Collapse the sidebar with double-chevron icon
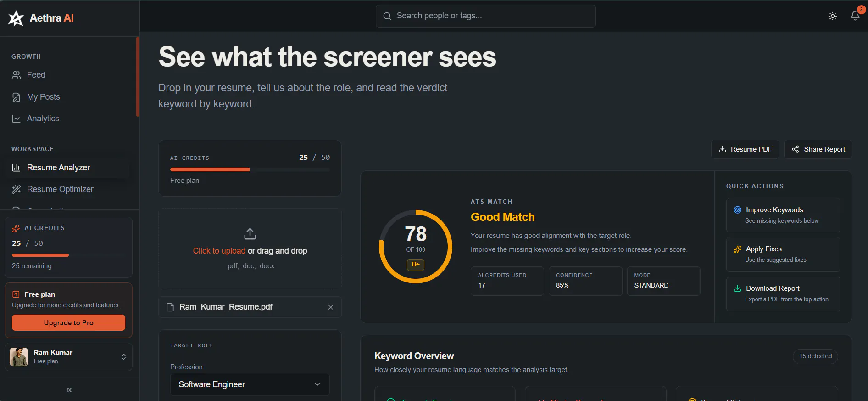 69,390
